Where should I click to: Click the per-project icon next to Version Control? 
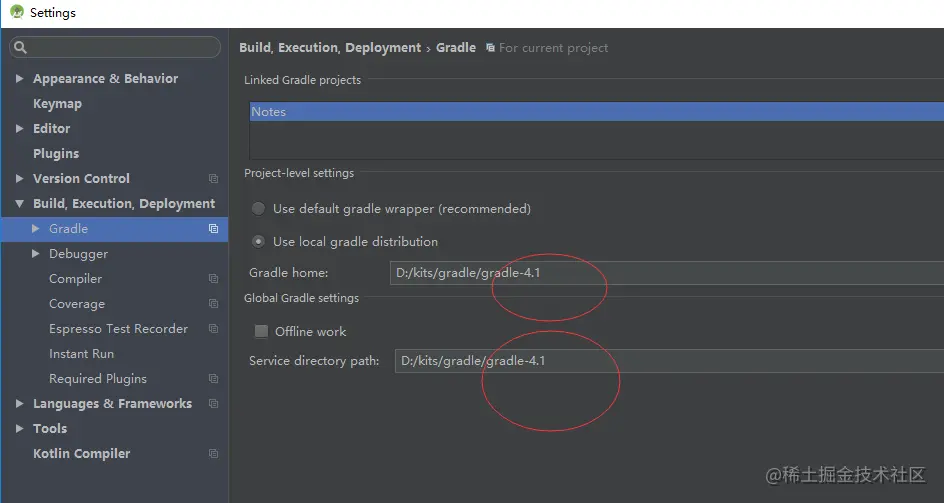(x=213, y=178)
